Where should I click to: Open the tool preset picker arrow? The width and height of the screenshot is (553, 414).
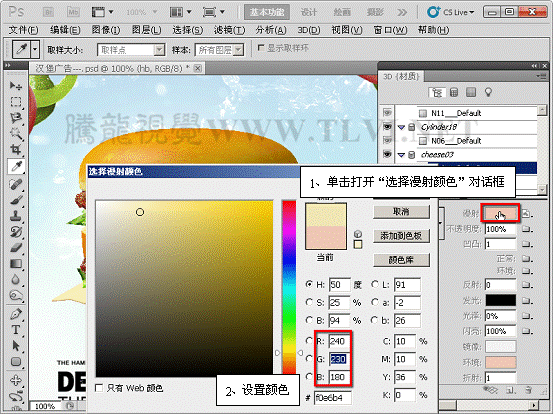coord(35,49)
